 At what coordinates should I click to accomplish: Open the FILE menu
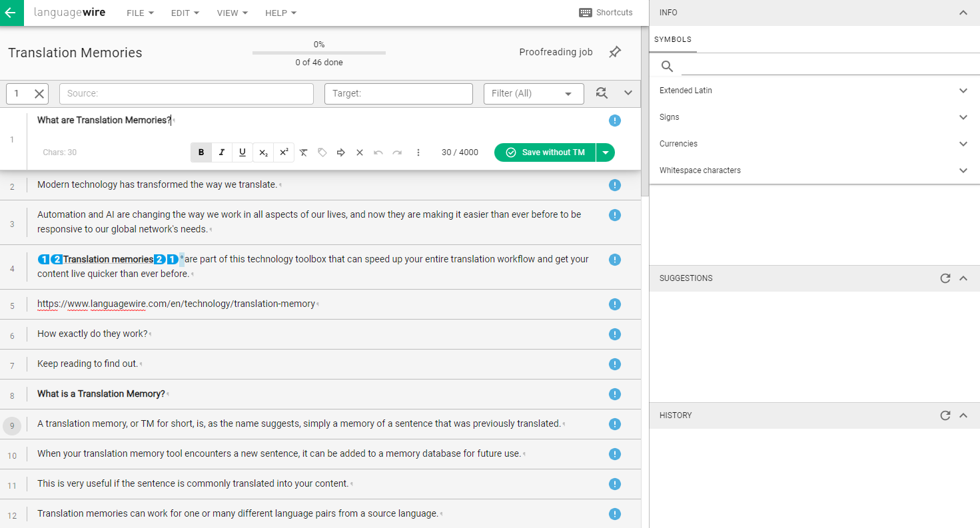point(140,13)
